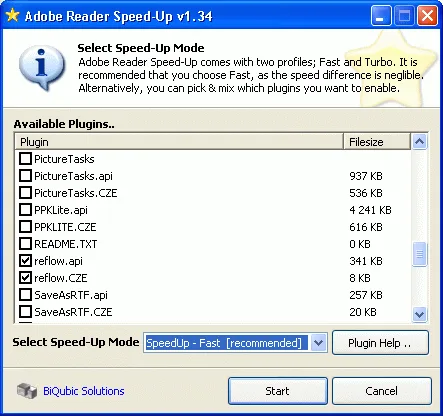Viewport: 443px width, 416px height.
Task: Click the plugin list scrollbar thumb
Action: (419, 254)
